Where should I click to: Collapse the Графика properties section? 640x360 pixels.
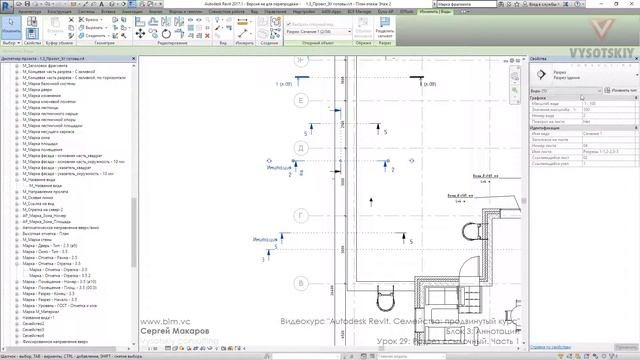(x=636, y=98)
